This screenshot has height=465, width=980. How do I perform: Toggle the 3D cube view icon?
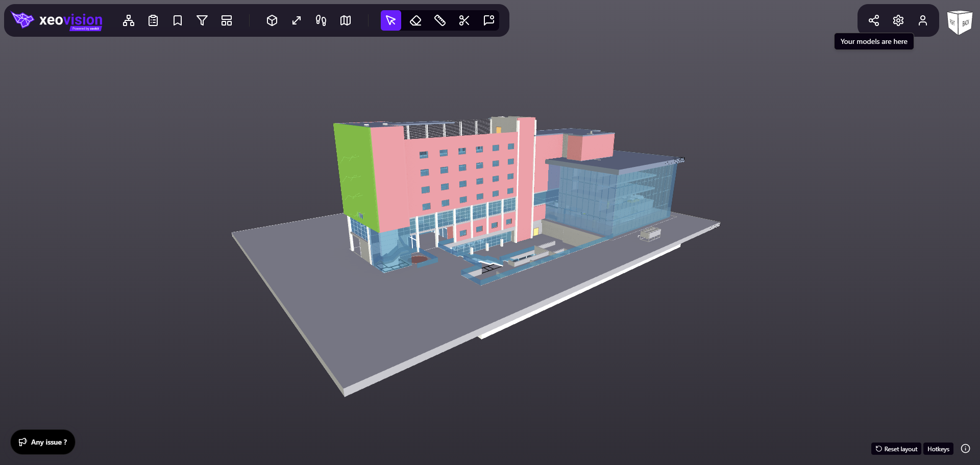[272, 20]
